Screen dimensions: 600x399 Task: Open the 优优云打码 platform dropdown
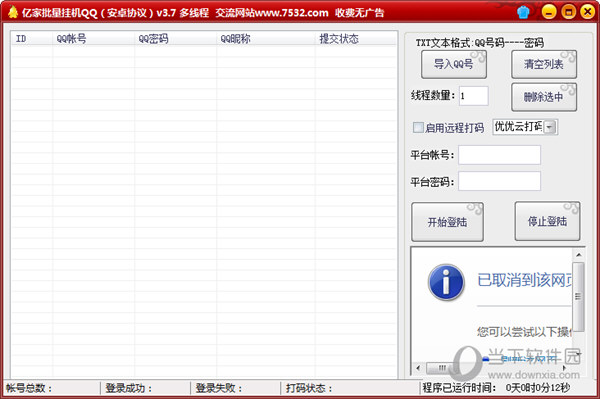[x=550, y=127]
